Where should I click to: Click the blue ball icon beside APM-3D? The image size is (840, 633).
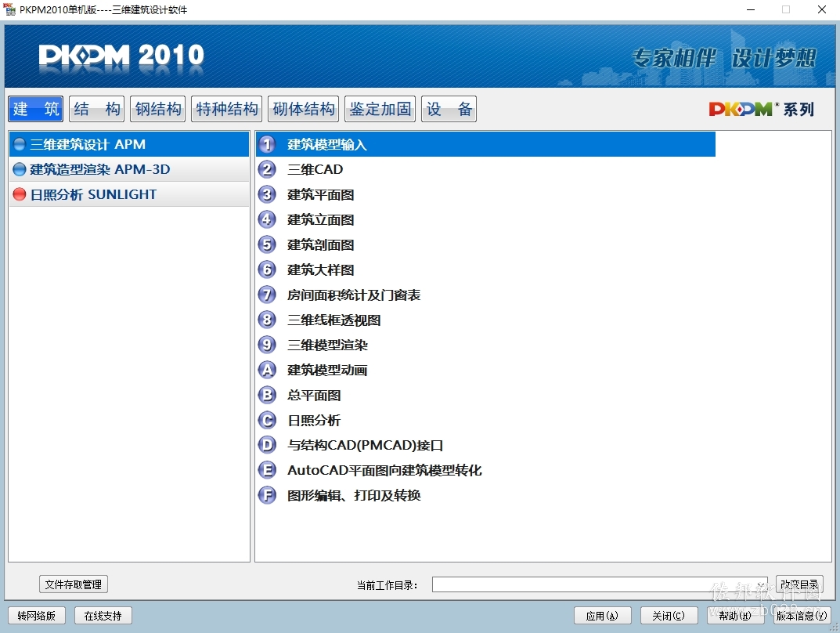(20, 169)
